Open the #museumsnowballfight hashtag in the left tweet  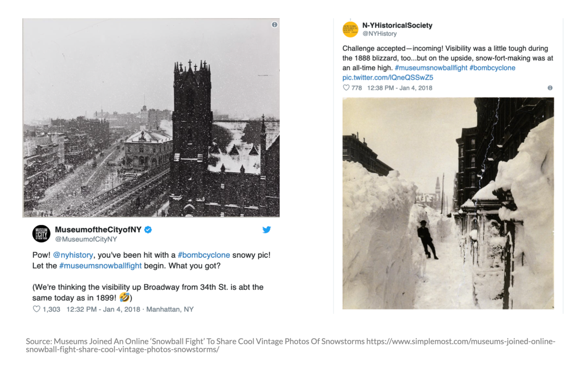point(100,266)
